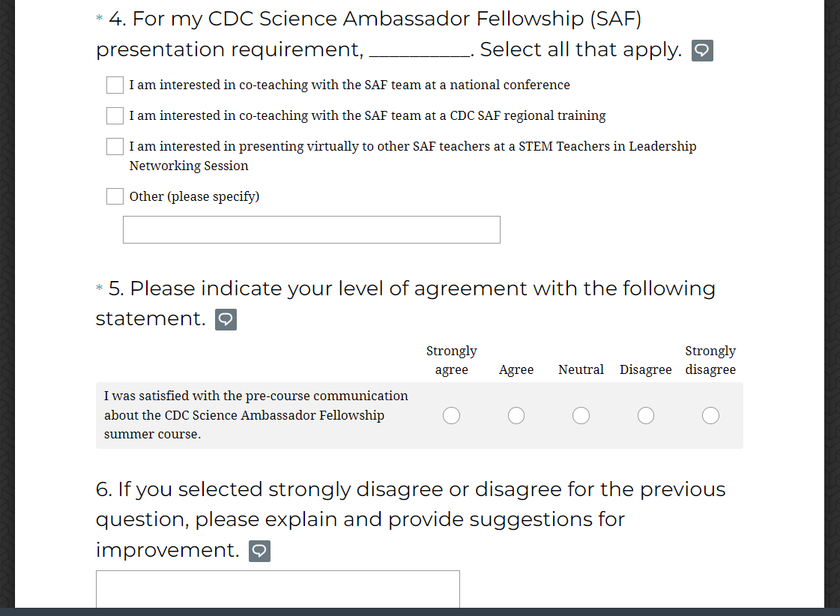Enable the "Other (please specify)" checkbox
Image resolution: width=840 pixels, height=616 pixels.
coord(115,197)
